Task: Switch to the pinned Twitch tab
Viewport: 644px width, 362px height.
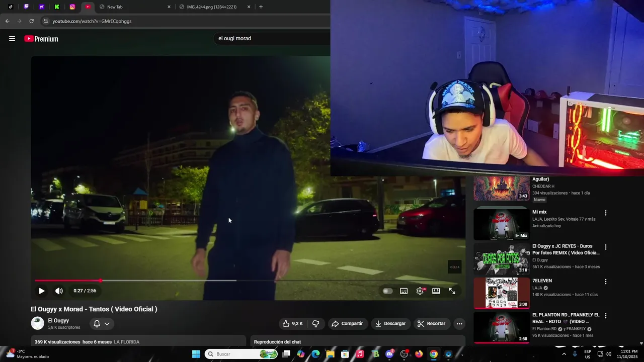Action: coord(26,7)
